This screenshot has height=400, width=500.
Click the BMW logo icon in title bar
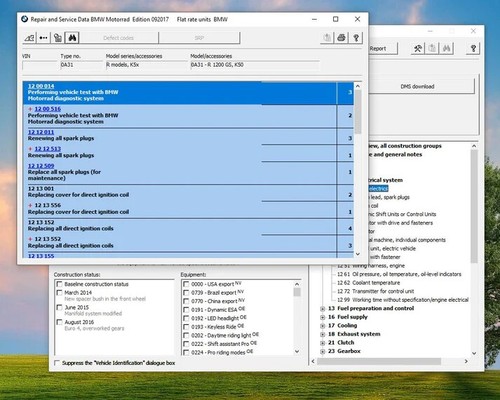coord(24,19)
